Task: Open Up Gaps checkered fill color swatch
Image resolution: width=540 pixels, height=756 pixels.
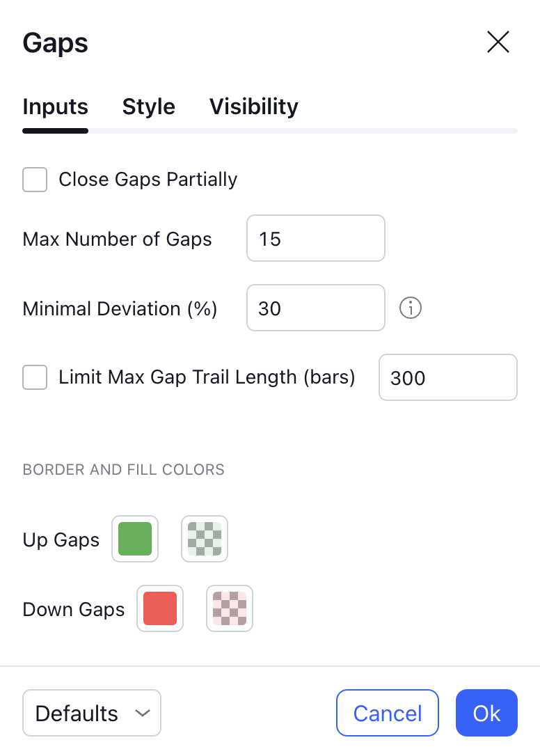Action: pos(205,539)
